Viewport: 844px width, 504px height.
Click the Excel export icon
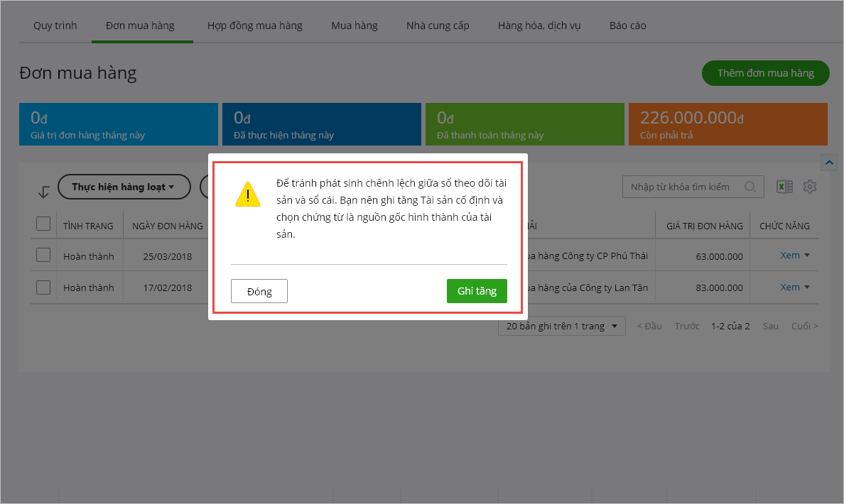point(784,187)
